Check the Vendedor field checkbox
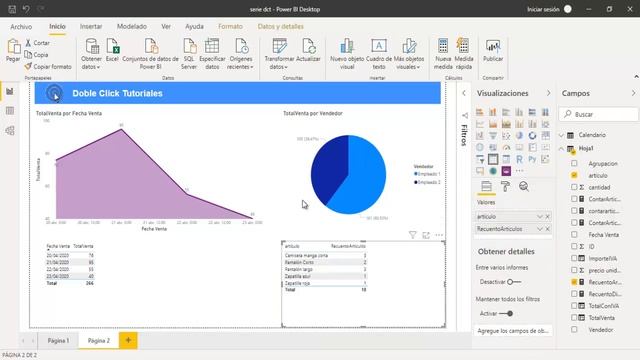640x360 pixels. click(x=574, y=329)
